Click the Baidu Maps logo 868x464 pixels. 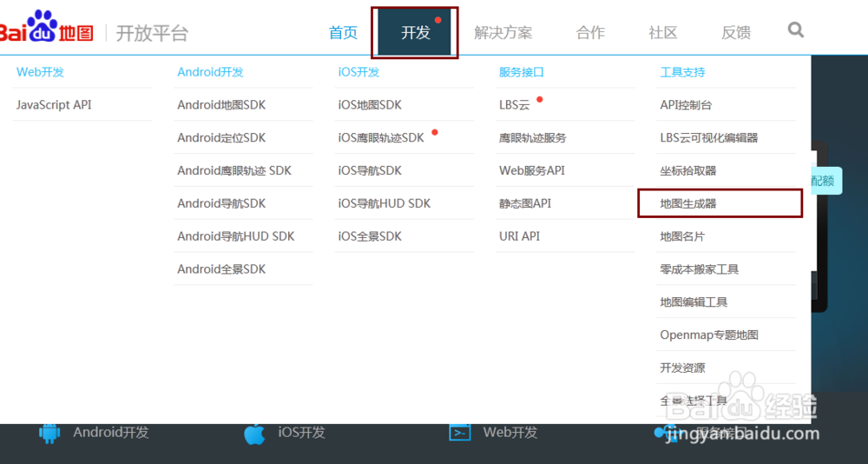(x=47, y=28)
